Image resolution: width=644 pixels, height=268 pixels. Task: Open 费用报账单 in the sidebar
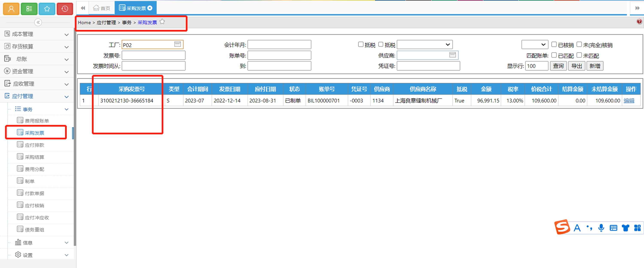coord(37,121)
